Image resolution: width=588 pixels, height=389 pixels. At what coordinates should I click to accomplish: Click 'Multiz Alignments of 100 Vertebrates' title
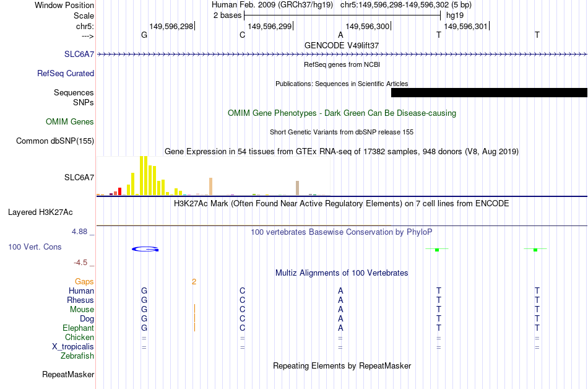342,273
